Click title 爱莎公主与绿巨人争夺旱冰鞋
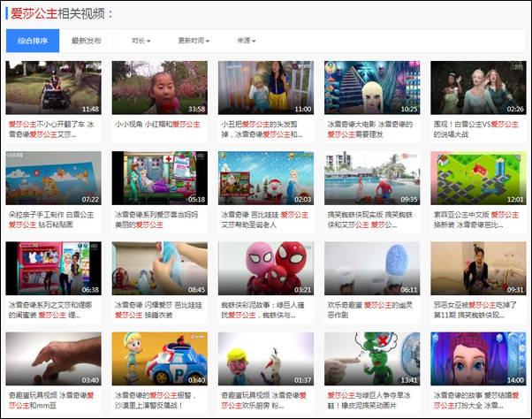This screenshot has height=419, width=532. point(369,400)
